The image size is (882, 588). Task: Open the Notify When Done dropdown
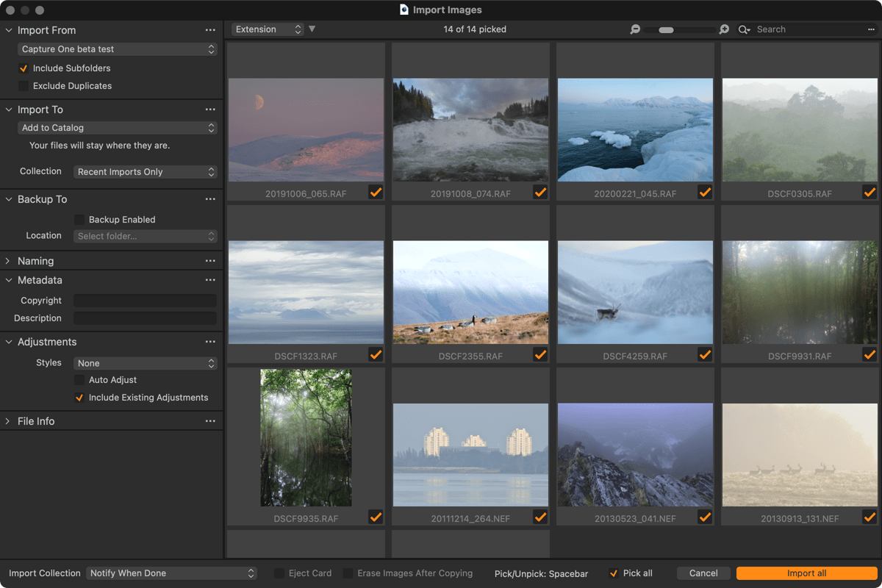[171, 573]
